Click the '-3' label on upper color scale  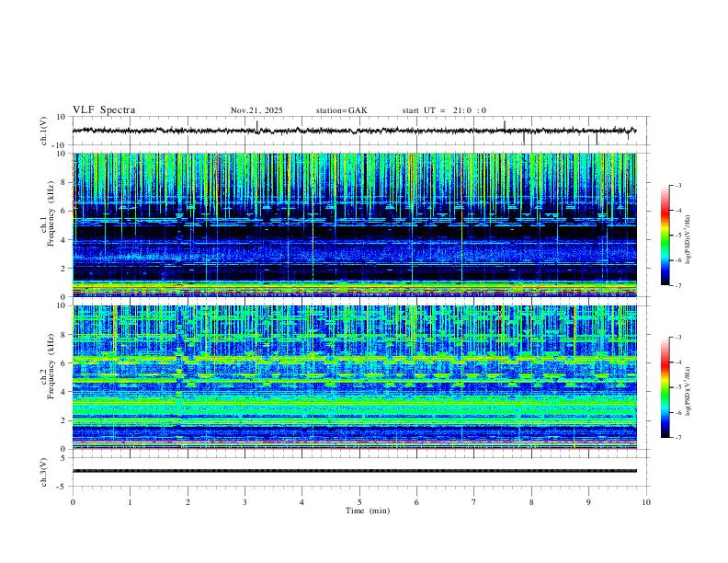(677, 185)
